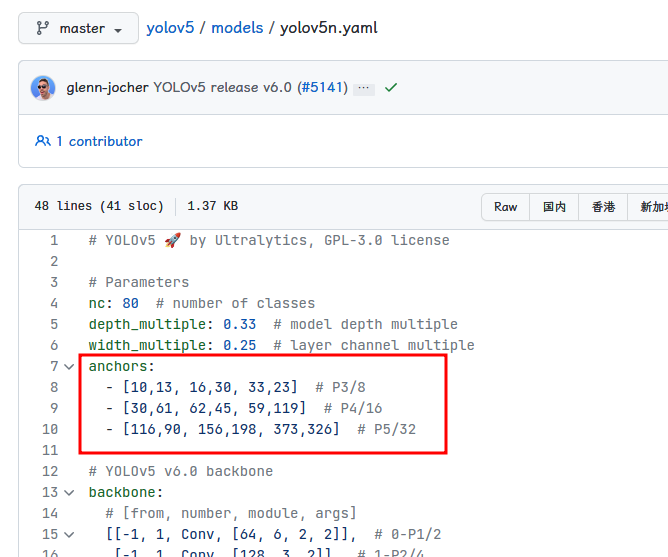Click the '# number of classes' comment

pyautogui.click(x=236, y=303)
